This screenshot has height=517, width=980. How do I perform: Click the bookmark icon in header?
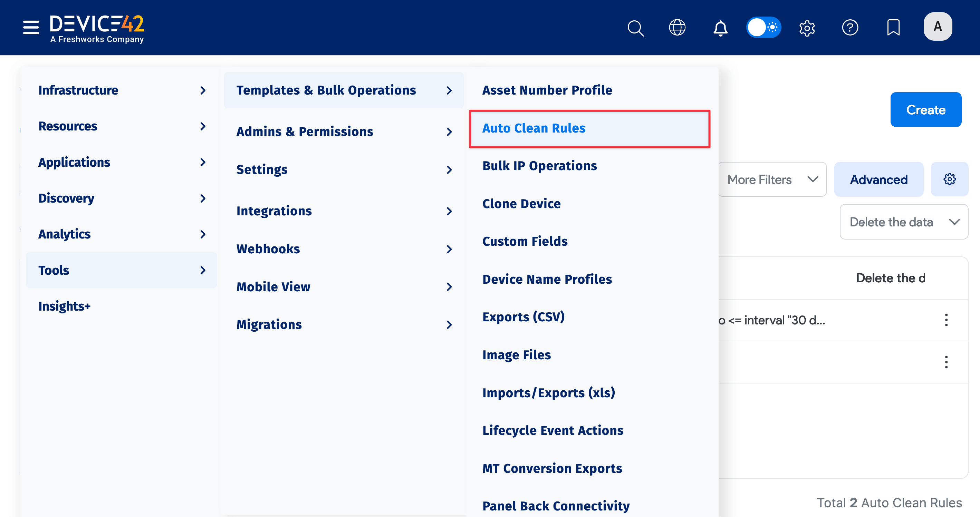[x=893, y=28]
